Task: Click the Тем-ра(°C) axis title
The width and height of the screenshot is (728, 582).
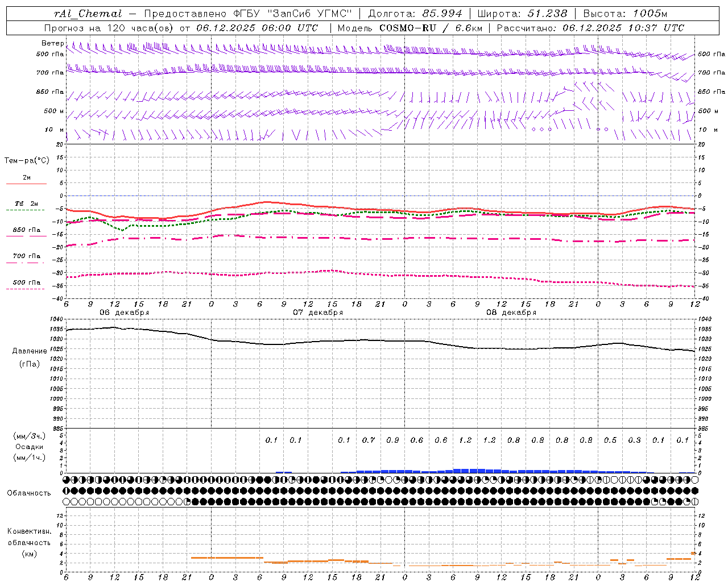Action: [27, 161]
